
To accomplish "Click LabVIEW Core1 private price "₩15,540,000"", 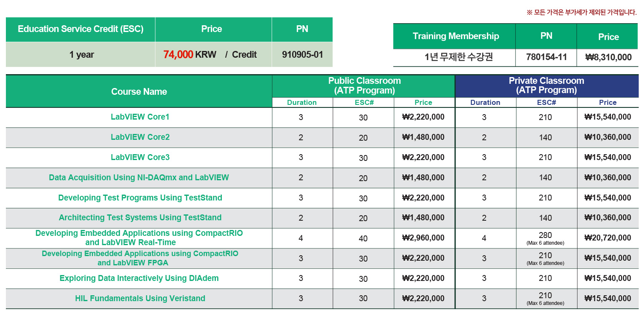I will tap(608, 117).
